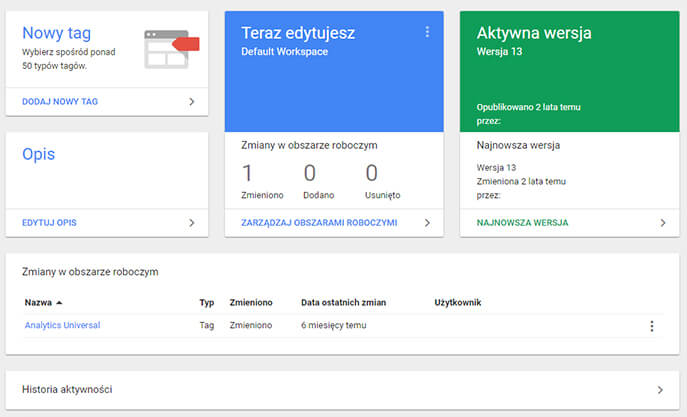This screenshot has height=417, width=687.
Task: Click the Teraz edytujesz blue card title
Action: pos(298,33)
